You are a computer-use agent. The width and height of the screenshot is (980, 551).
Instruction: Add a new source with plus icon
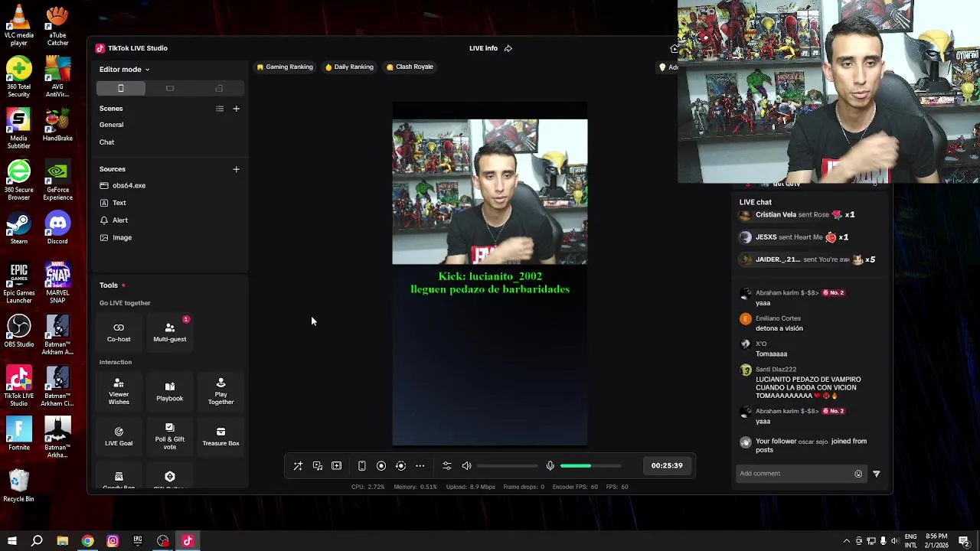tap(236, 169)
